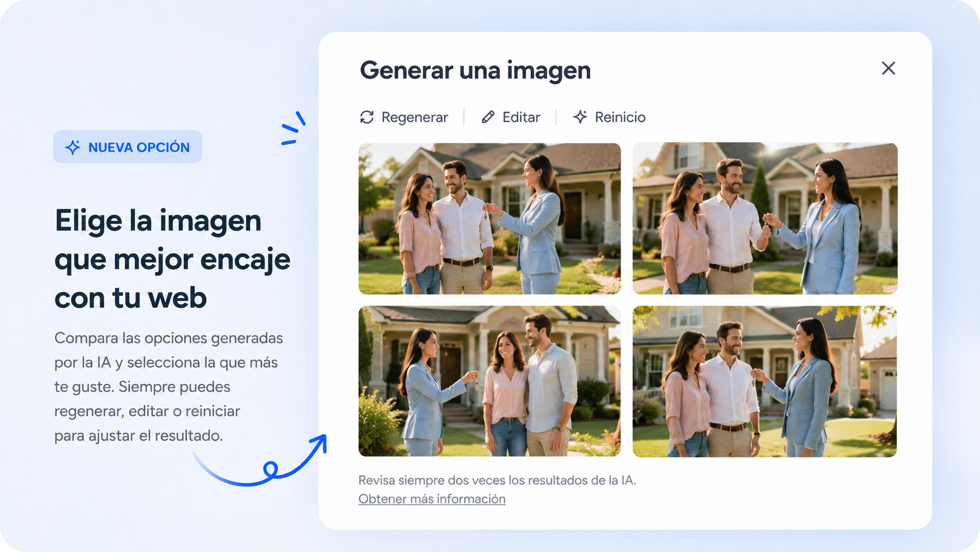The width and height of the screenshot is (980, 552).
Task: Choose the bottom-right generated image
Action: click(765, 381)
